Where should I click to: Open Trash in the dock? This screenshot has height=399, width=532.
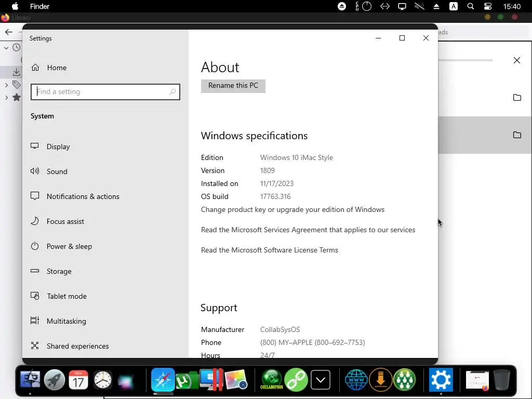tap(502, 380)
